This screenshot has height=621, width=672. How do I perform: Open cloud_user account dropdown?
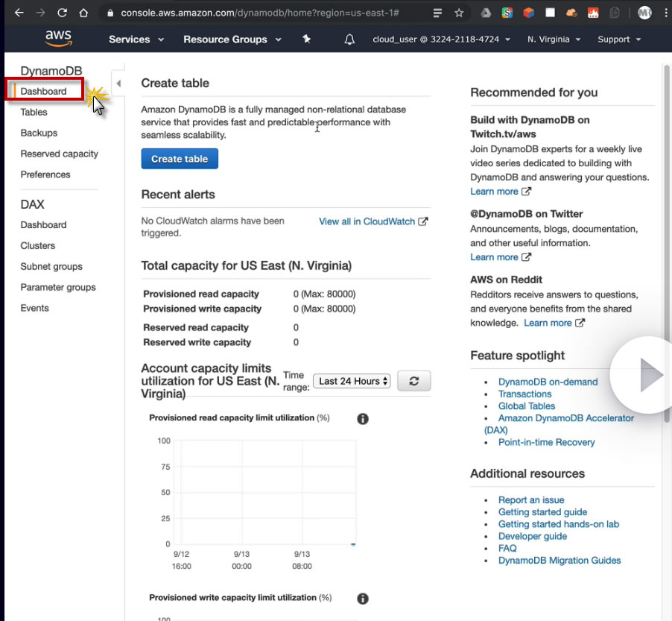[x=441, y=40]
